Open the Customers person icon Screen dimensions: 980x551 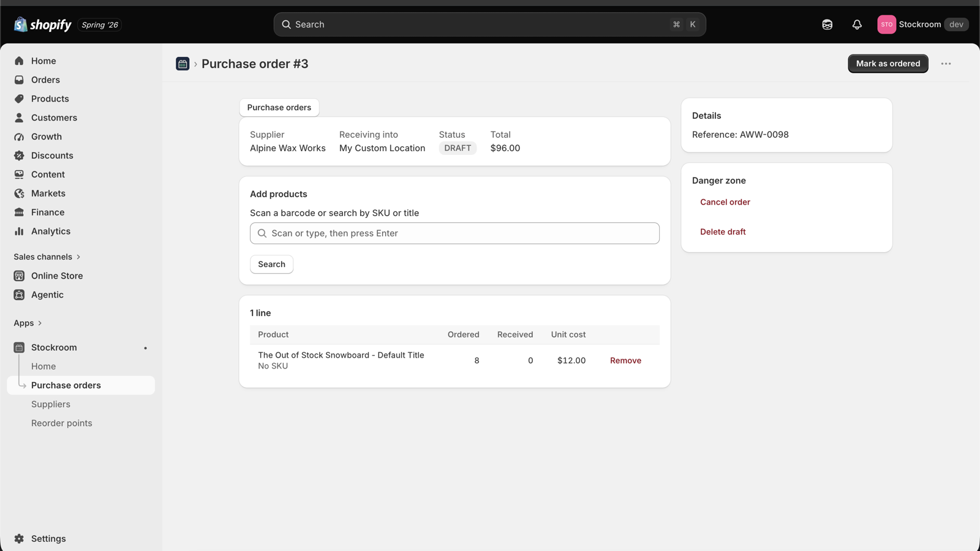pyautogui.click(x=19, y=118)
